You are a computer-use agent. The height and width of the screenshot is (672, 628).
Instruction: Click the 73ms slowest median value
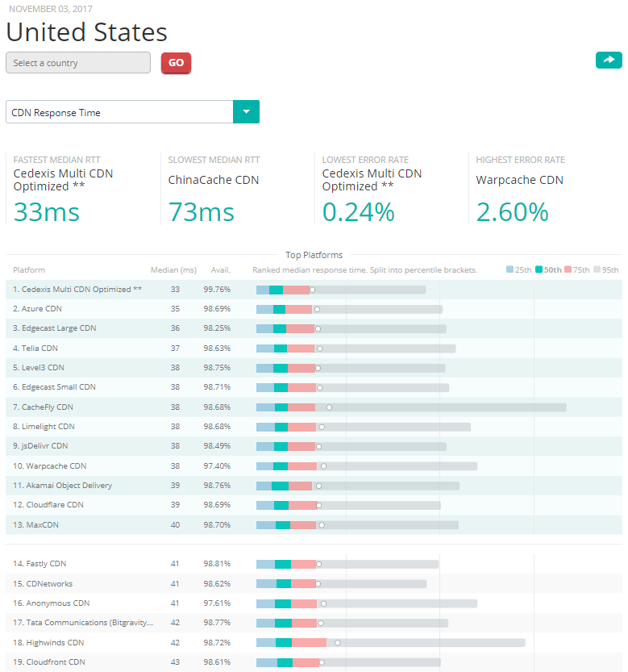click(201, 211)
